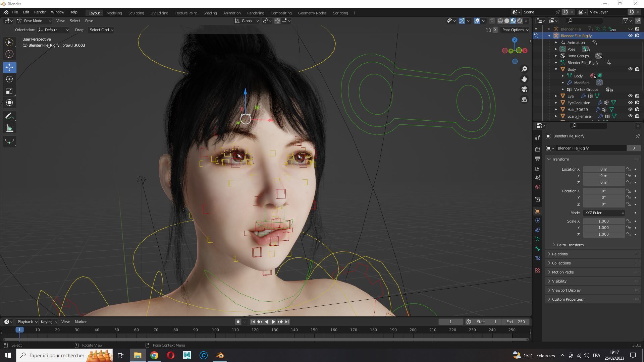Toggle camera view in the viewport
The height and width of the screenshot is (362, 644).
click(x=524, y=89)
